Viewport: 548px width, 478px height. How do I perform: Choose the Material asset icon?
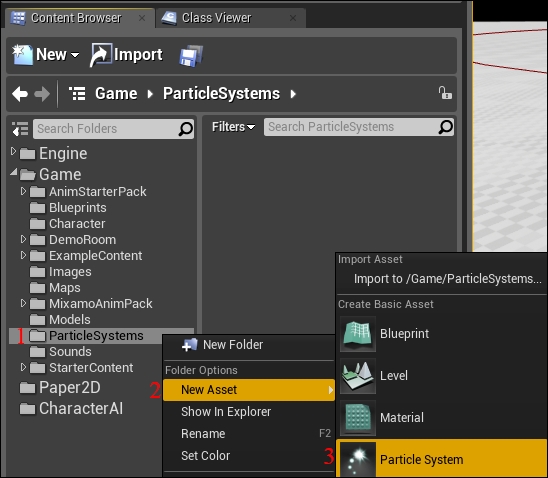[x=358, y=418]
